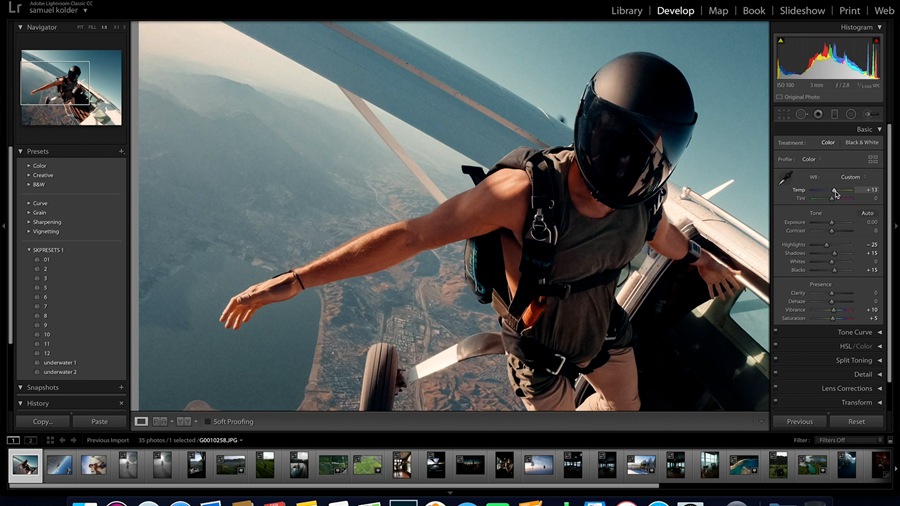Open the Profile Browser grid icon
Image resolution: width=900 pixels, height=506 pixels.
pyautogui.click(x=873, y=159)
